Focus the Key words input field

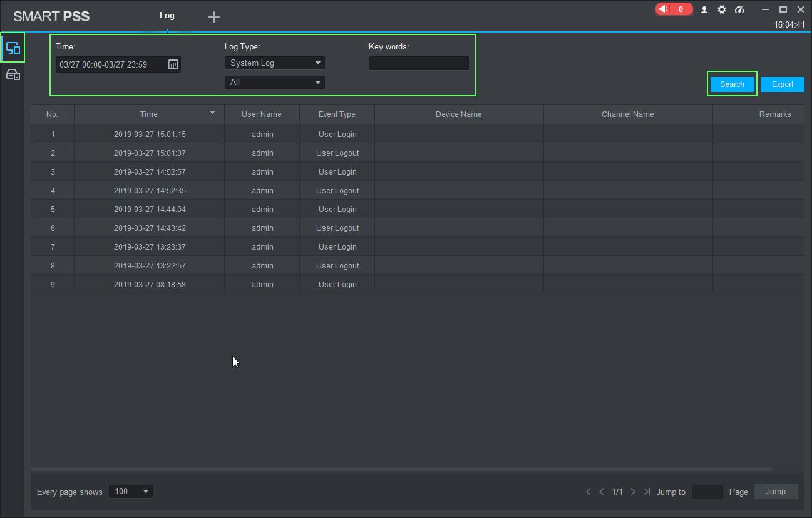419,63
